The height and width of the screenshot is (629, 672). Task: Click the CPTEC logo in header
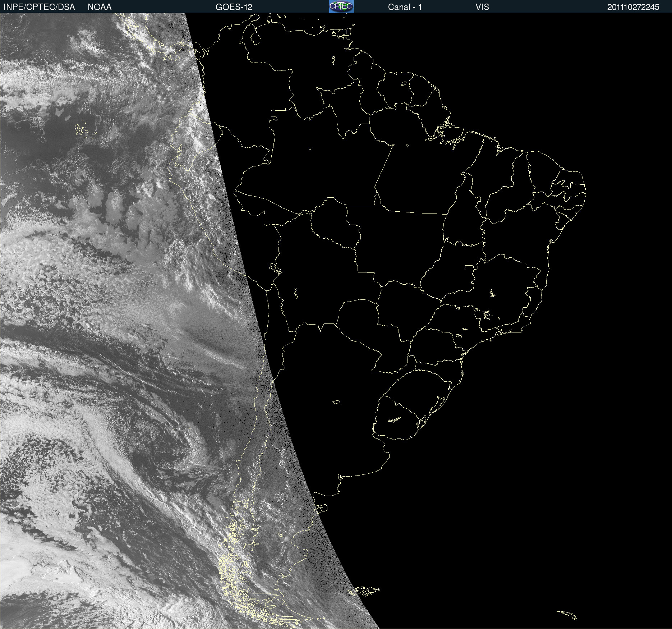(341, 6)
